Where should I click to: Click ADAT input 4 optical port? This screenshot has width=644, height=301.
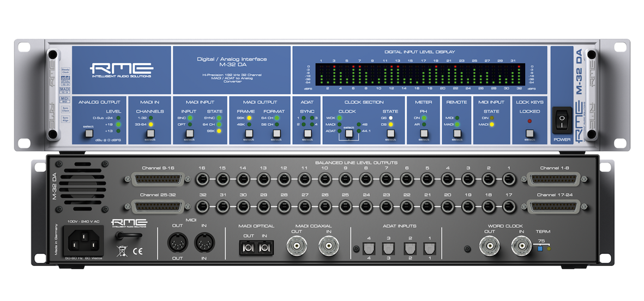(368, 248)
